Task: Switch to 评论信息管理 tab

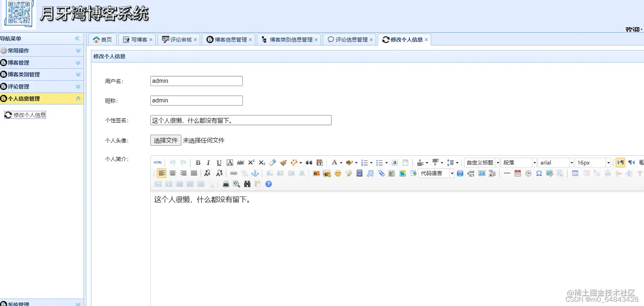Action: [349, 40]
